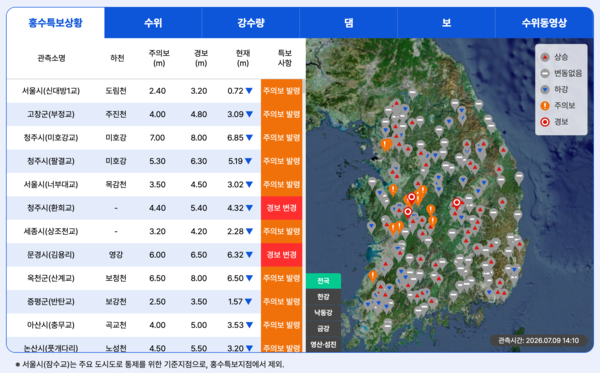Select the 고창군(부정교) station name

coord(51,114)
